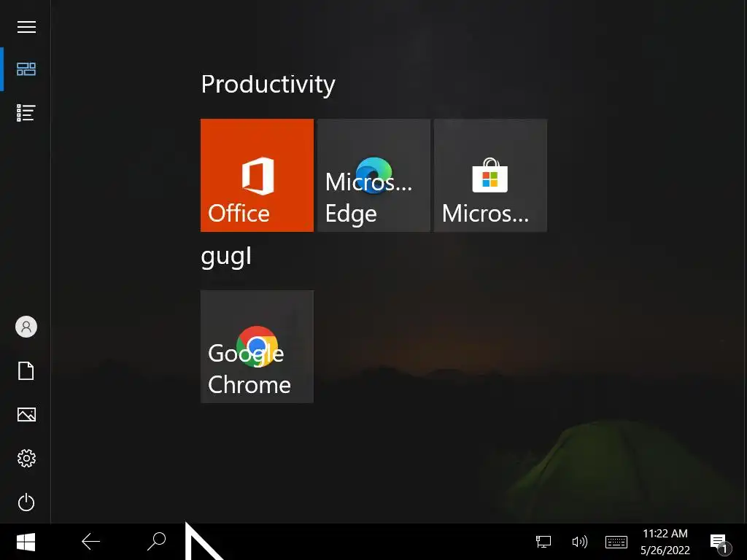Expand the Start hamburger menu
This screenshot has height=560, width=747.
click(x=26, y=27)
